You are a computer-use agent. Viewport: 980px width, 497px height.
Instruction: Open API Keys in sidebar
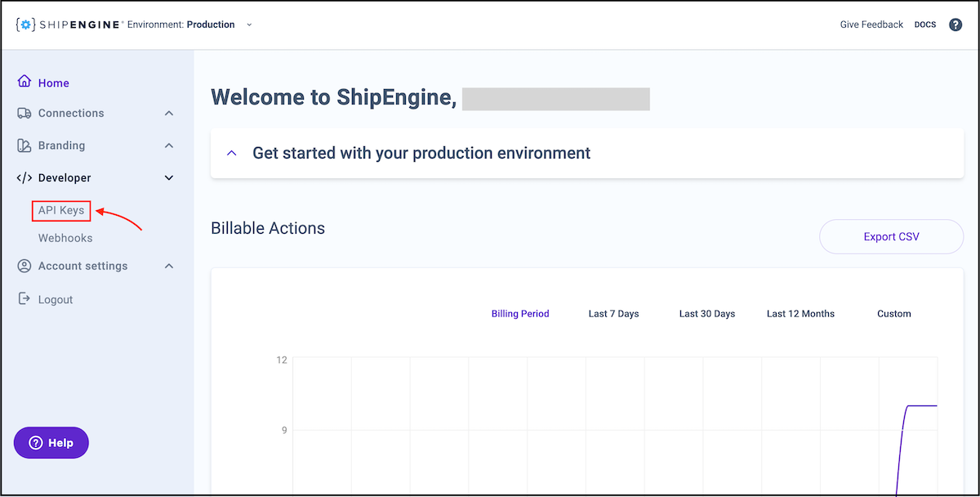tap(61, 211)
